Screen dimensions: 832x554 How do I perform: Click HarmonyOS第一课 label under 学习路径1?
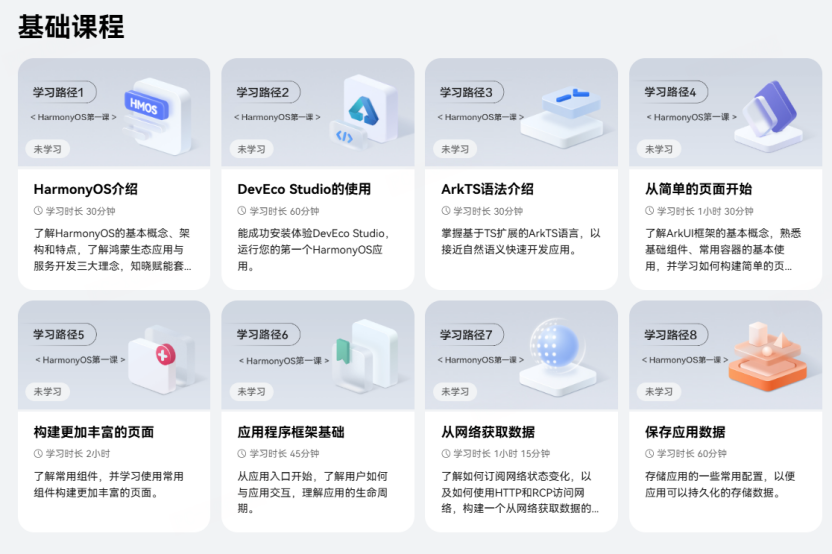click(x=73, y=117)
